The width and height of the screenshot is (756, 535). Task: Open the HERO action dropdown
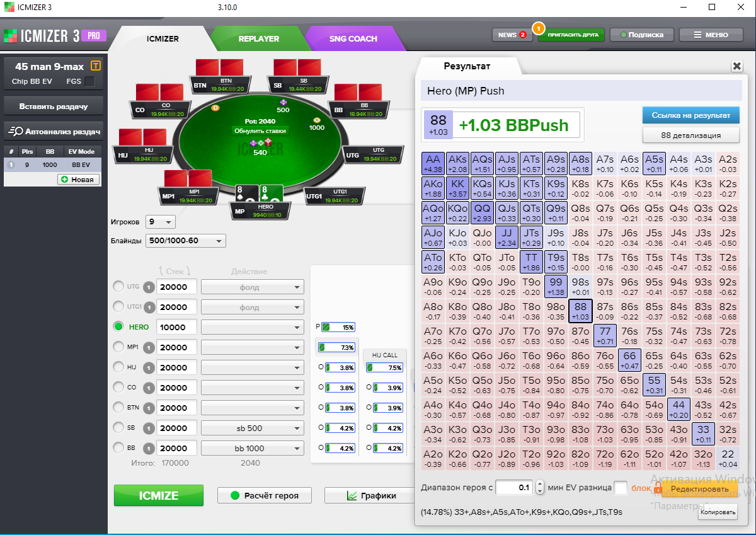point(252,328)
